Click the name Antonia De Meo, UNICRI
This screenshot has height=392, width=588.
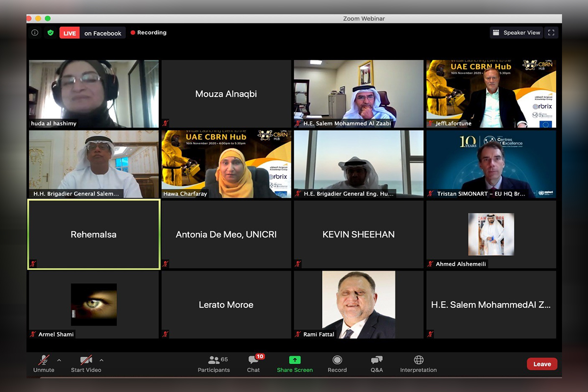pos(226,234)
